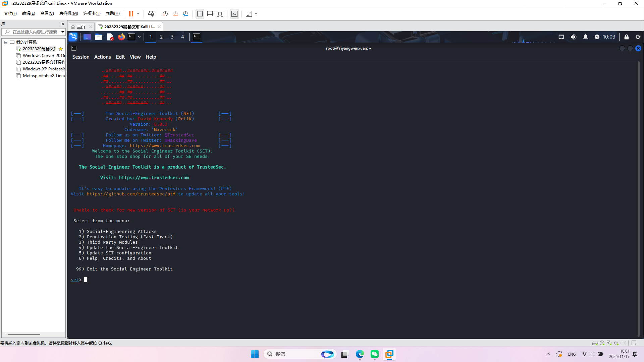Mute Kali volume speaker icon

click(573, 37)
